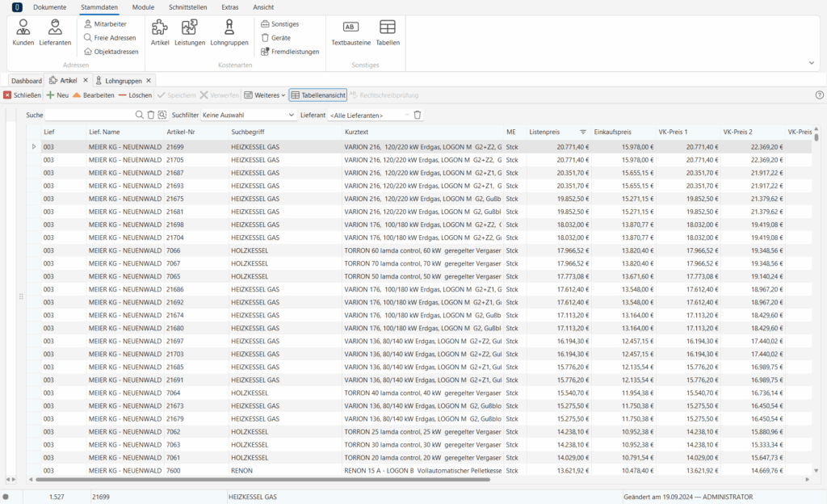
Task: Expand the Weiteres dropdown menu
Action: [x=265, y=95]
